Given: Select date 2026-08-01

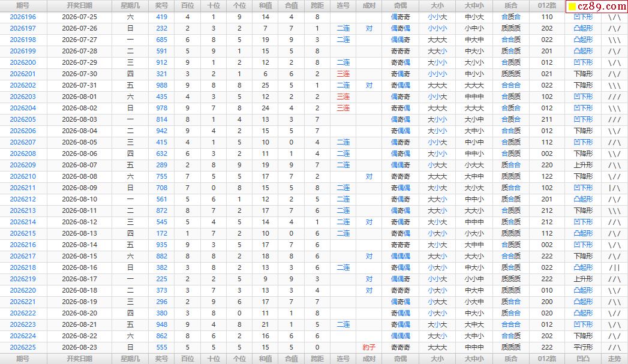Looking at the screenshot, I should (79, 97).
